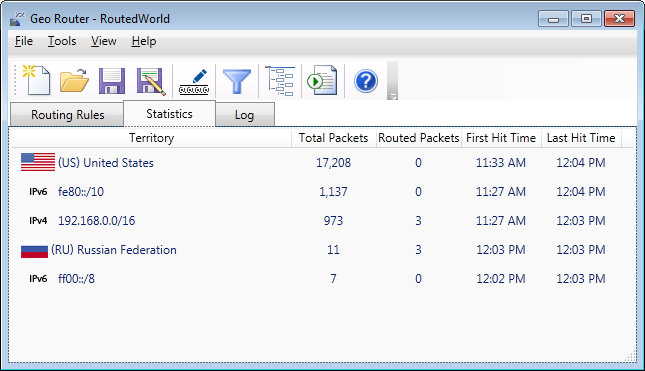Click the IPv6 badge next to fe80::/10
The width and height of the screenshot is (645, 371).
click(38, 192)
